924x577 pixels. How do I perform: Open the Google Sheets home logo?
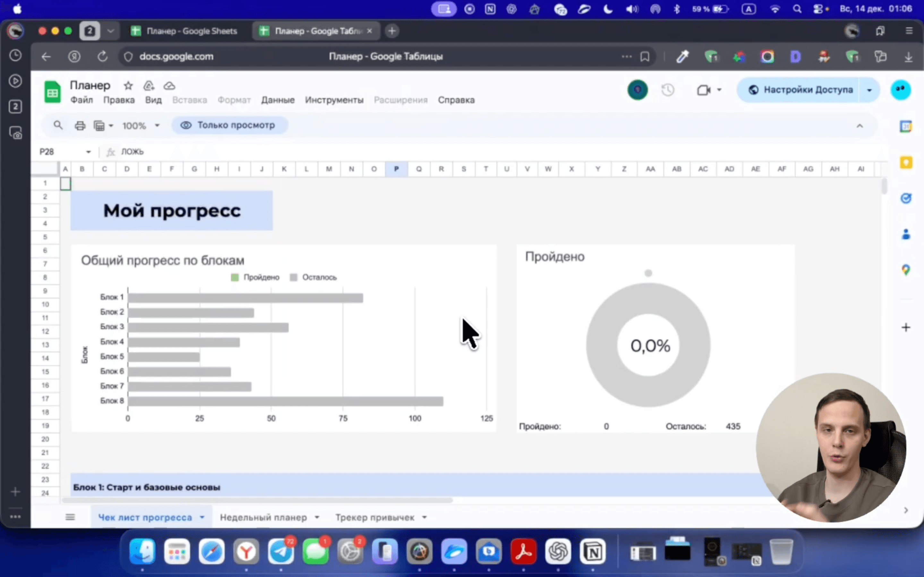(52, 91)
